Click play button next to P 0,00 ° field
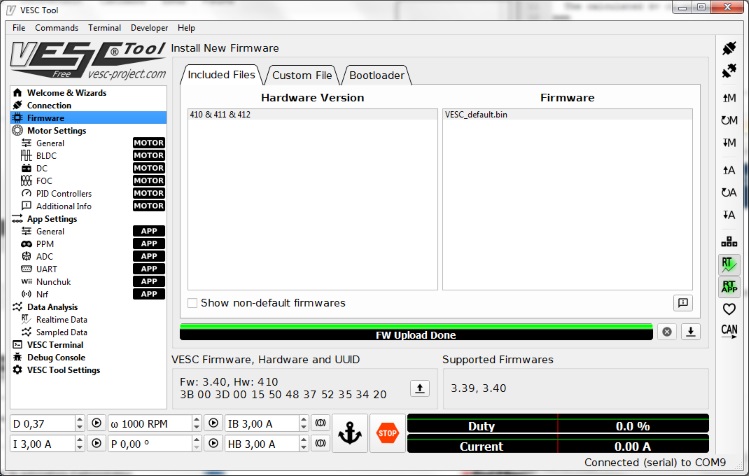Screen dimensions: 749x476 (213, 444)
